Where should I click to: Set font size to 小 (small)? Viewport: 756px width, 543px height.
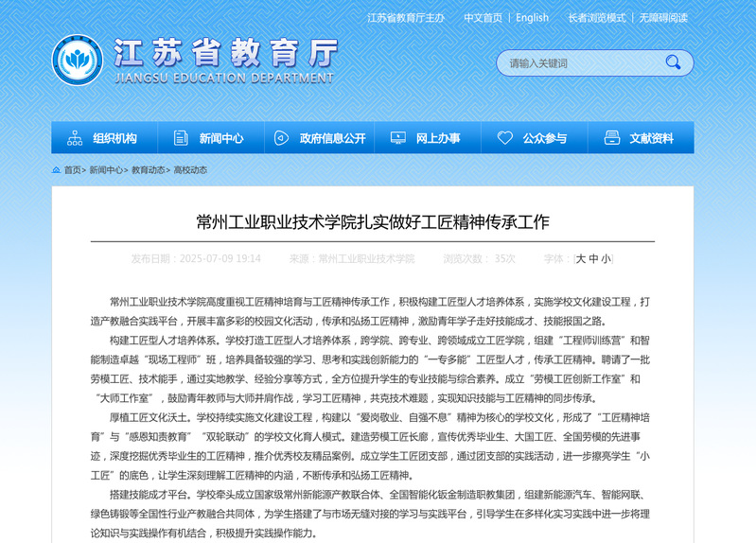(606, 258)
